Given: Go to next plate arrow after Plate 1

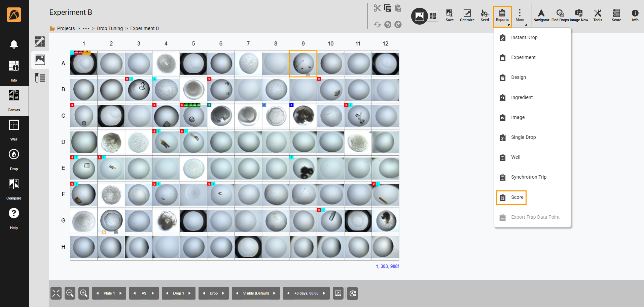Looking at the screenshot, I should [120, 293].
